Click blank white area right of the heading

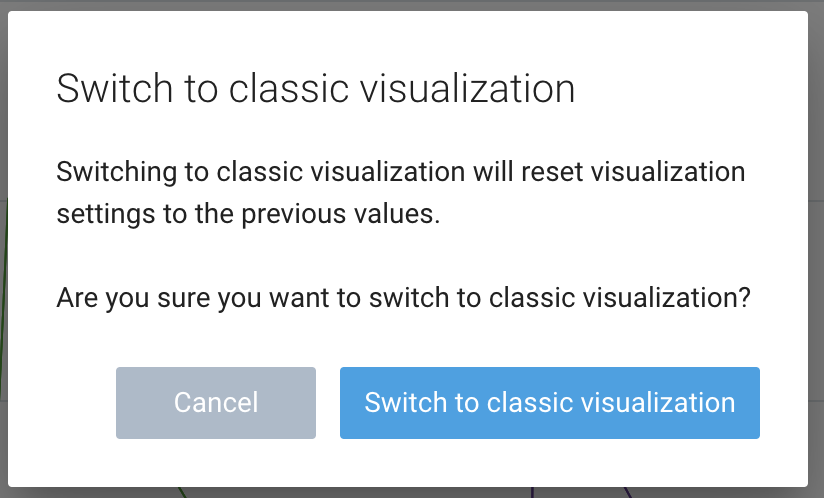click(x=690, y=89)
